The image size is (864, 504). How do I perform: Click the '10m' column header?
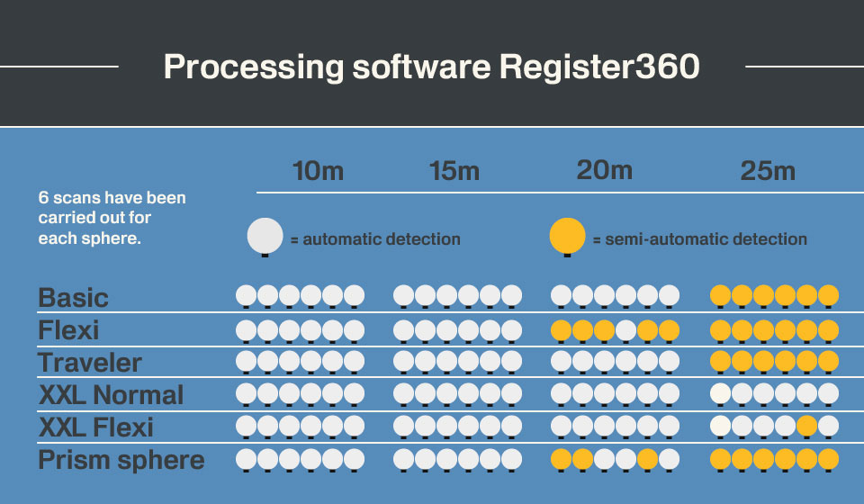[x=318, y=171]
